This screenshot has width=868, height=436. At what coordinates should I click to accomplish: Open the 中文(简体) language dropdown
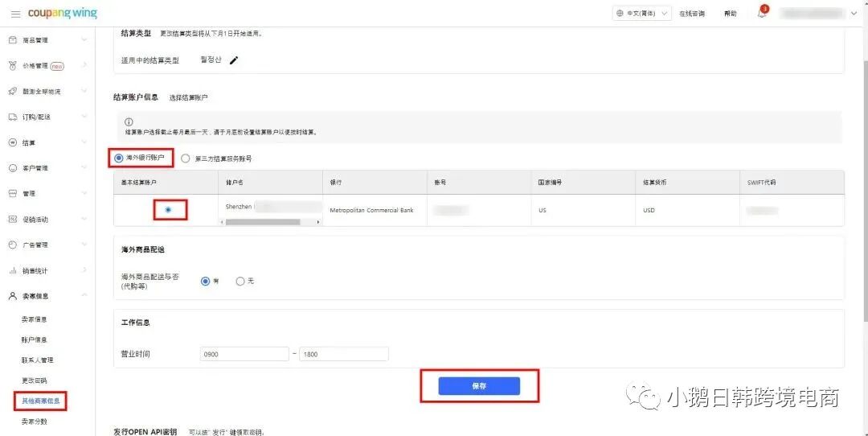tap(642, 14)
